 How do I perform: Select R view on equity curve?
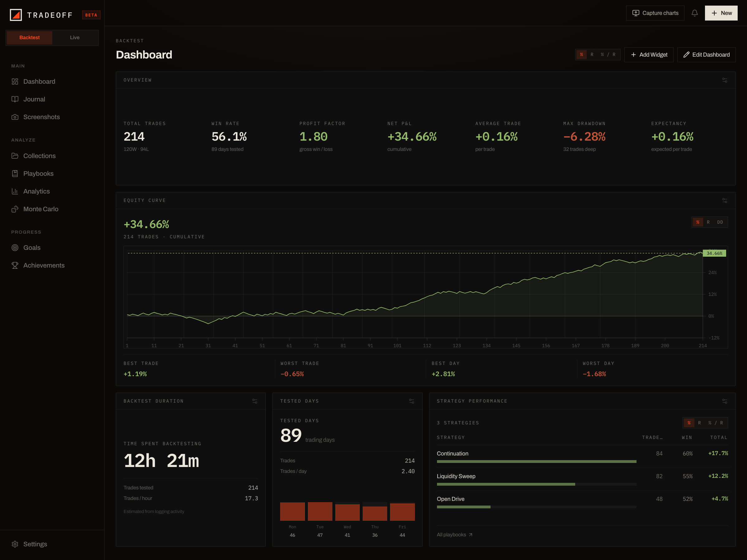pos(708,222)
